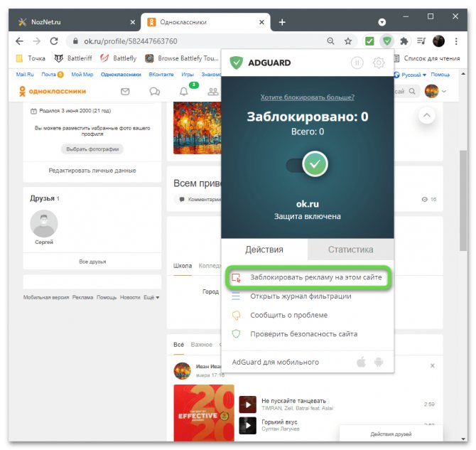Open the media control playlist icon
This screenshot has width=476, height=450.
(421, 41)
